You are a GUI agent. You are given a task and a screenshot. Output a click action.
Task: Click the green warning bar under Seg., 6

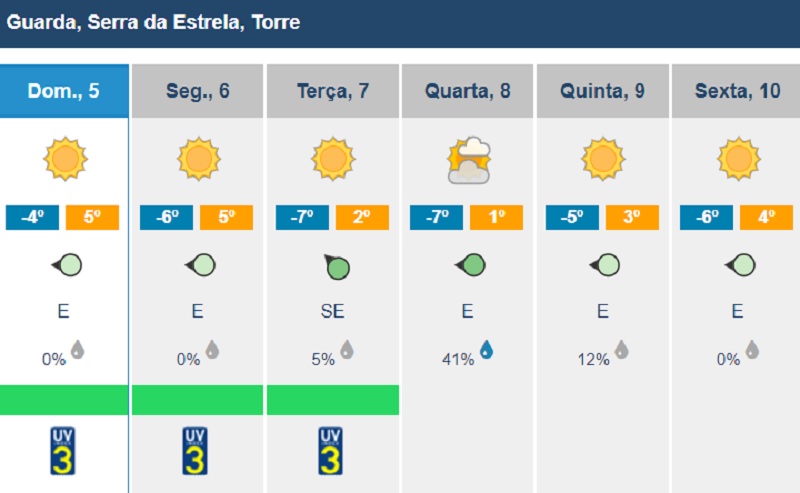point(197,400)
